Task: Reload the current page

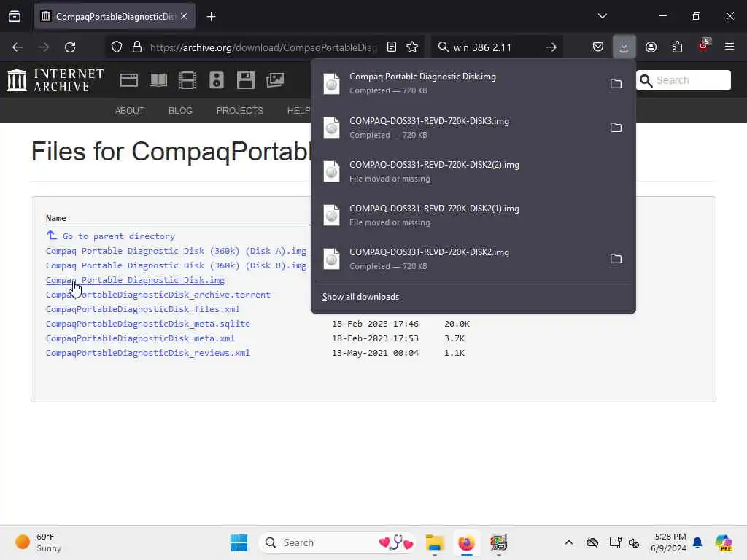Action: [70, 47]
